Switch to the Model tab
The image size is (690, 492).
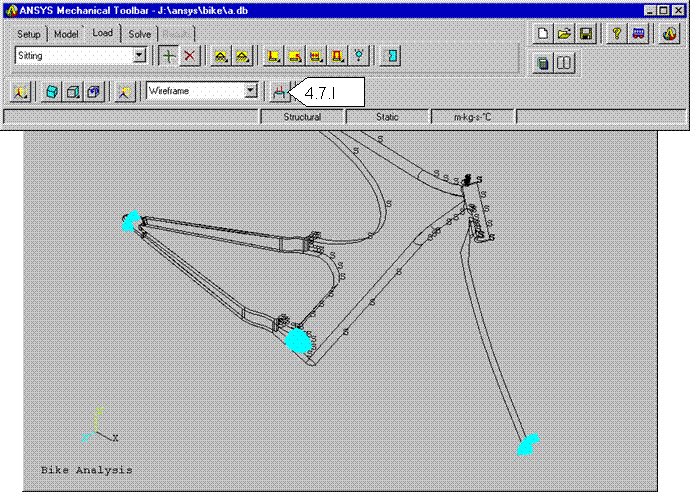point(66,34)
